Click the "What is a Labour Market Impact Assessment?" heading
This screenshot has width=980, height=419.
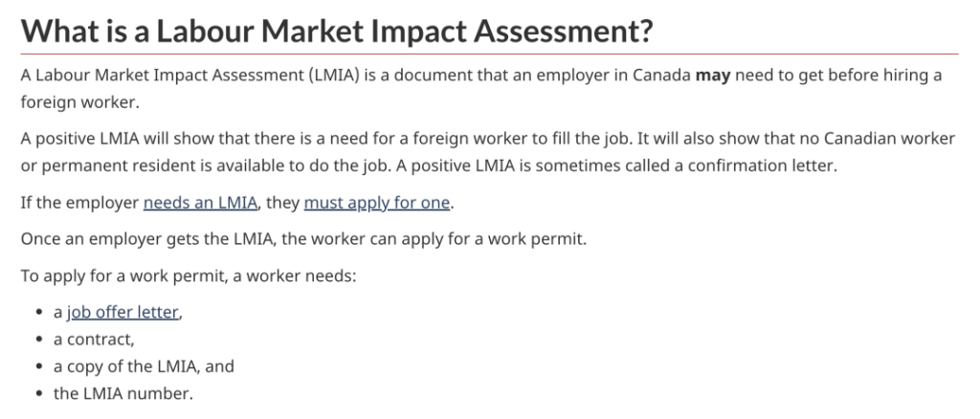coord(336,32)
